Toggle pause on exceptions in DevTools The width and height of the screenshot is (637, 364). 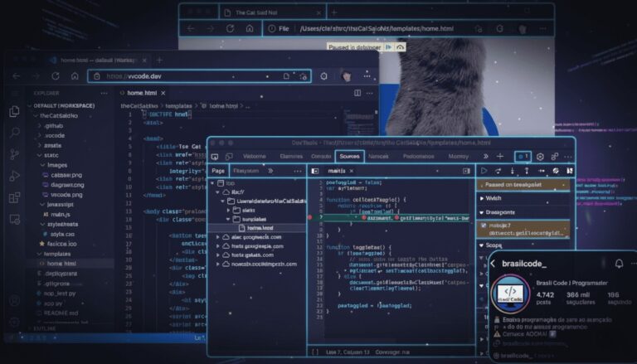(x=570, y=171)
